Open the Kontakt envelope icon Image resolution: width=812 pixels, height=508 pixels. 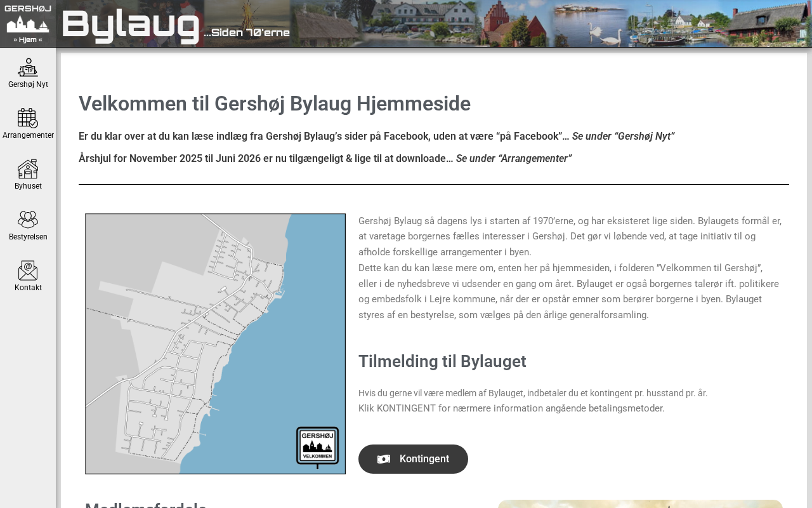click(28, 271)
